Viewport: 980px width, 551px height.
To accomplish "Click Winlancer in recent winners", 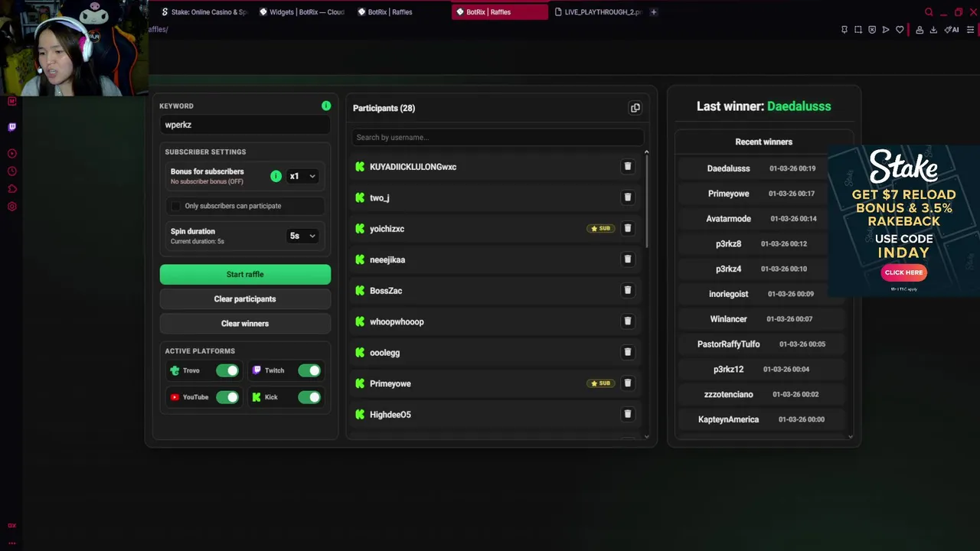I will pyautogui.click(x=728, y=319).
